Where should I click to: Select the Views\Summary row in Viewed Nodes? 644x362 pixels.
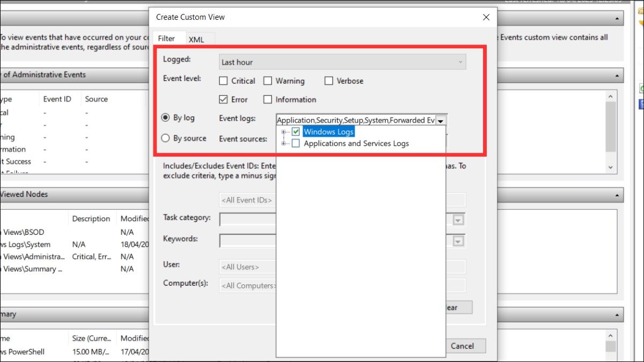click(75, 269)
